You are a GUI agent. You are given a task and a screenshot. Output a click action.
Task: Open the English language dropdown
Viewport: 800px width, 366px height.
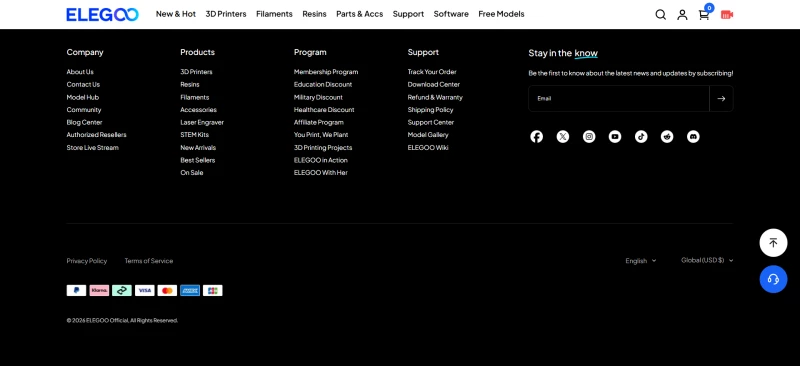(x=641, y=261)
